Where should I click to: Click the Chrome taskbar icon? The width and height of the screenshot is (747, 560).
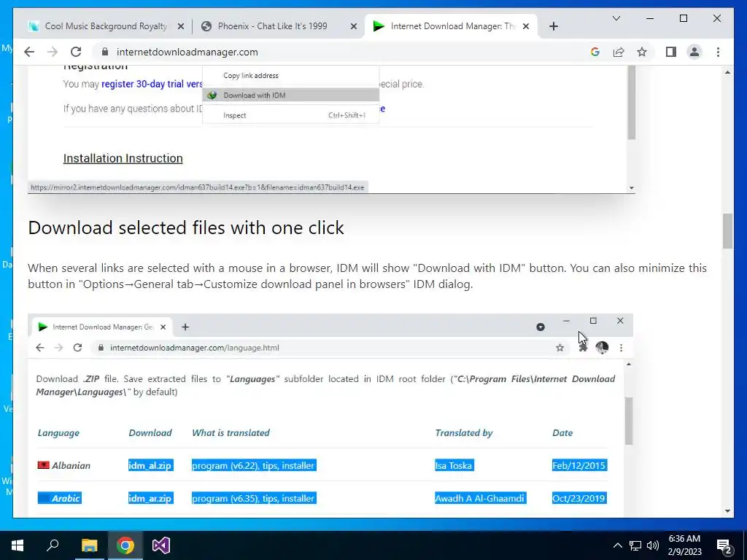coord(125,545)
